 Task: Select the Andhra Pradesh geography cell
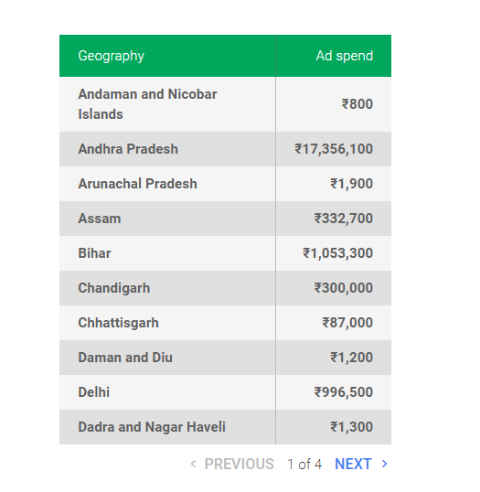coord(167,149)
